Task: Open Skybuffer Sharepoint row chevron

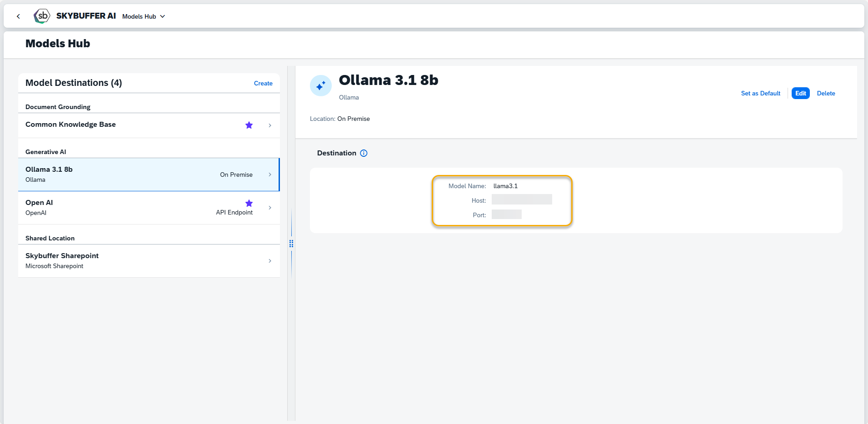Action: pos(270,261)
